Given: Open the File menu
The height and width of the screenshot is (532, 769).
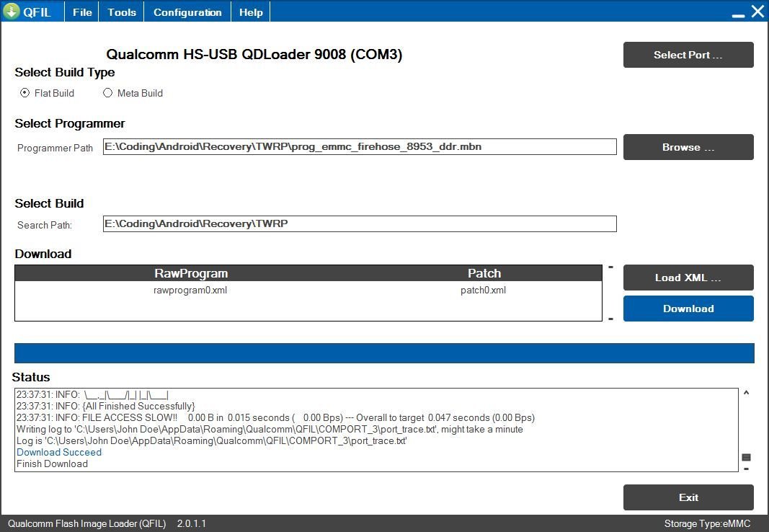Looking at the screenshot, I should click(x=82, y=12).
